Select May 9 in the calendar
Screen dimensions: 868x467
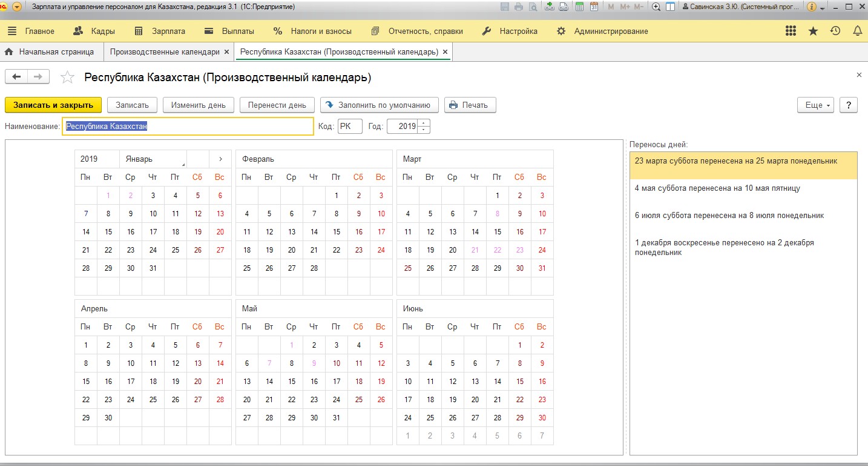314,363
